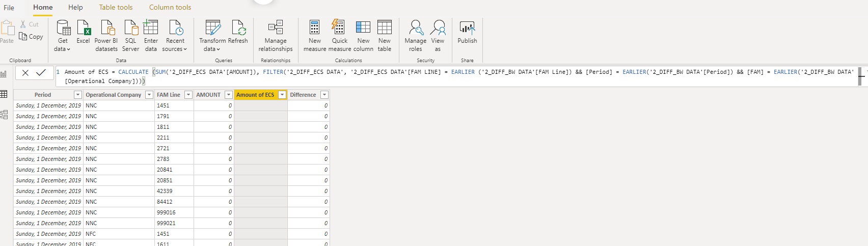Select FAM Line cell 2783
Image resolution: width=868 pixels, height=246 pixels.
click(174, 159)
